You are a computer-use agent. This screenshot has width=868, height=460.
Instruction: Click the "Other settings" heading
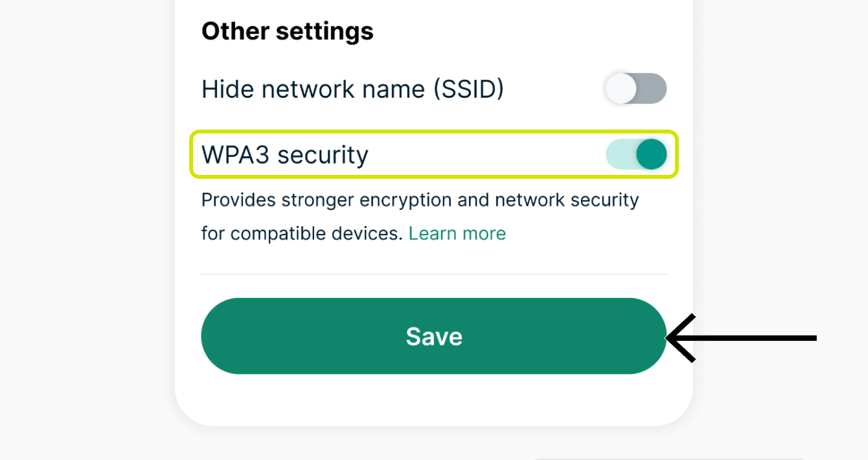[287, 31]
